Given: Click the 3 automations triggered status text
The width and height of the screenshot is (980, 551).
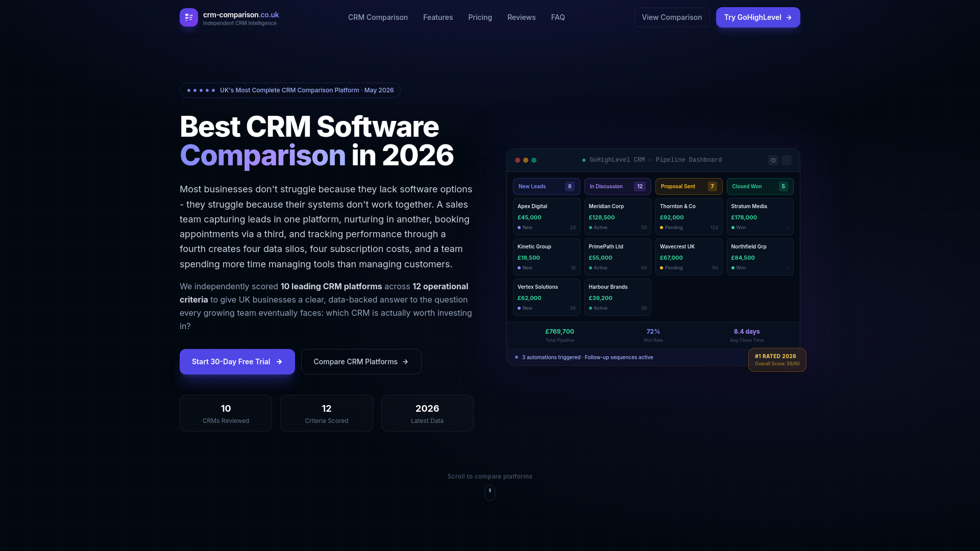Looking at the screenshot, I should point(587,357).
